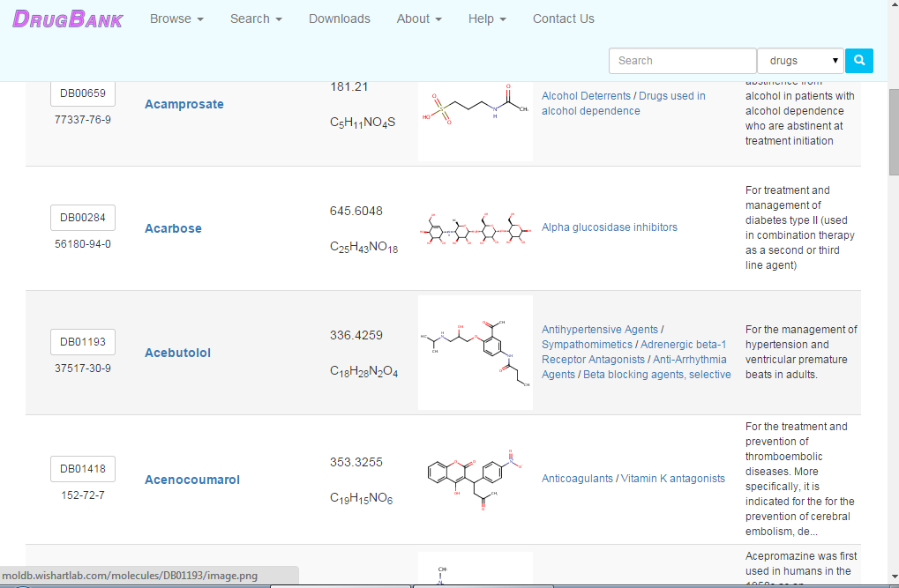Screen dimensions: 899x588
Task: Click the Alcohol Deterrents link
Action: pos(586,95)
